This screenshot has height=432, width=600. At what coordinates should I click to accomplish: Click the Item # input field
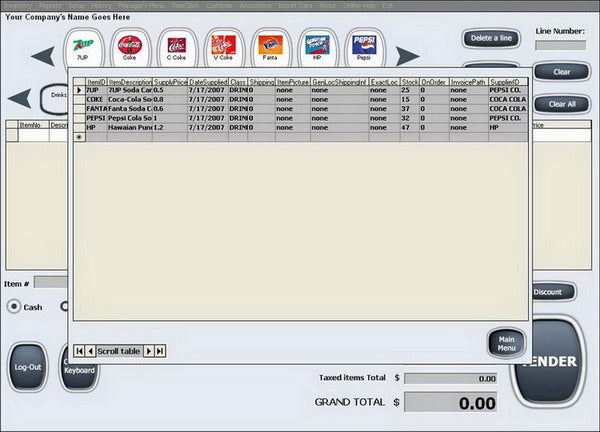point(51,282)
